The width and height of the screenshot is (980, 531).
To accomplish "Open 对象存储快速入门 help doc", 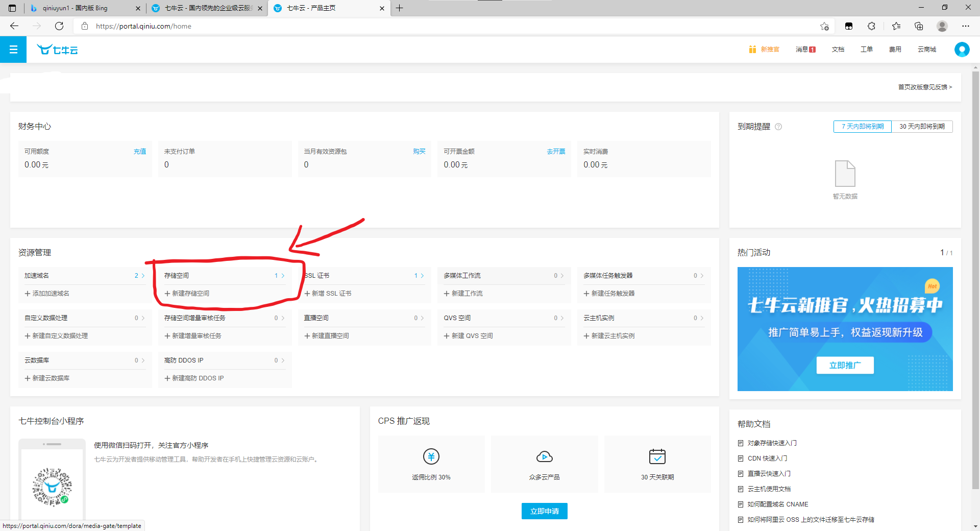I will pos(772,443).
